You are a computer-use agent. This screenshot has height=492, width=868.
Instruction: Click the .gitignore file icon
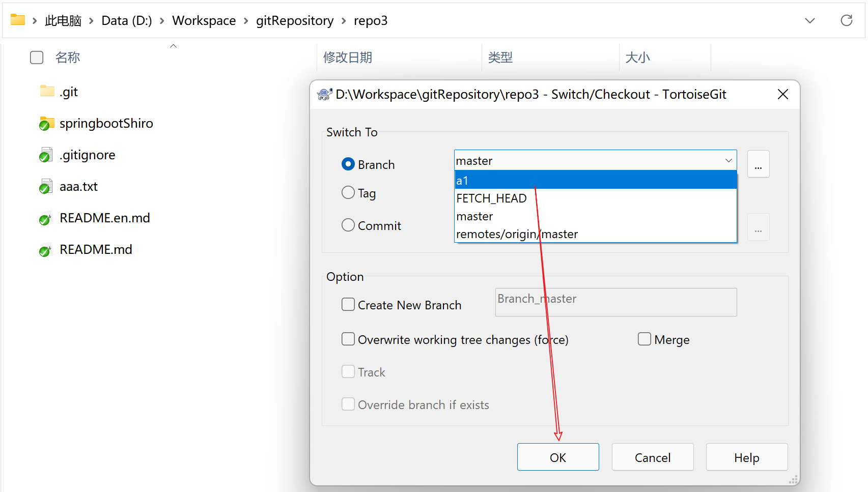(46, 155)
